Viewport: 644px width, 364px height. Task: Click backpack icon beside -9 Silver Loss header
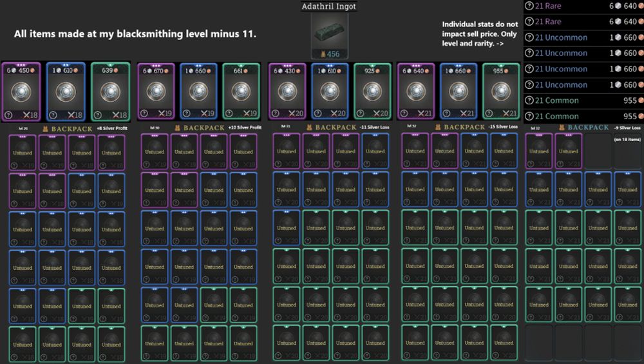562,128
